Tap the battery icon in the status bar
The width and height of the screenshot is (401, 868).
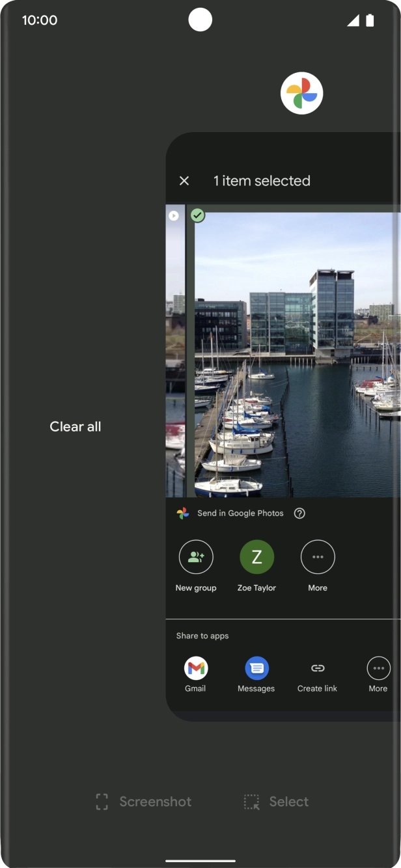370,20
